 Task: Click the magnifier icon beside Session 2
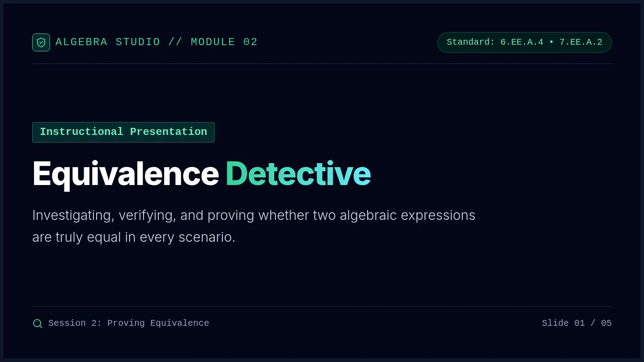[38, 324]
